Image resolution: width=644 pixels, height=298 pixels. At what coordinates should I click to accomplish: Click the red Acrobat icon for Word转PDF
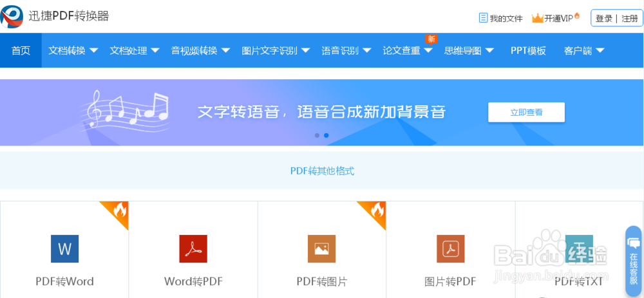[193, 248]
